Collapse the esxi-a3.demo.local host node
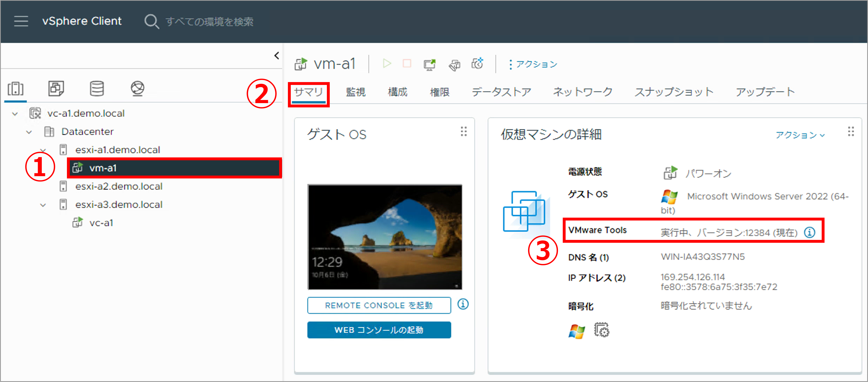868x382 pixels. [x=43, y=205]
